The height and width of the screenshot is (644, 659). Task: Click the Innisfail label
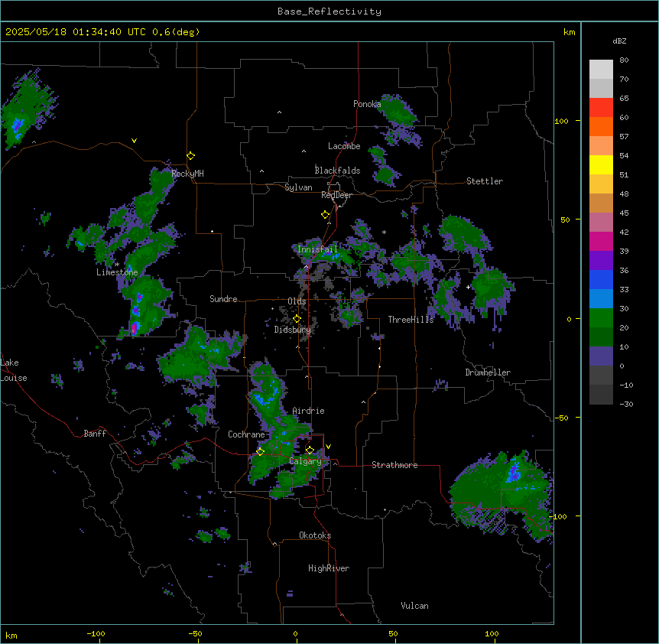point(317,249)
